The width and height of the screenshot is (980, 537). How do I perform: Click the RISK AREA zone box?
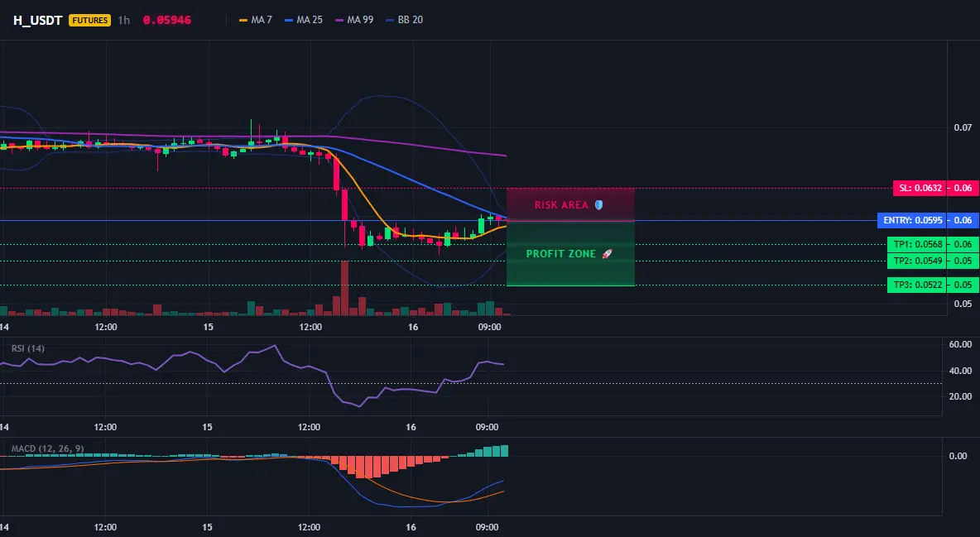click(570, 204)
